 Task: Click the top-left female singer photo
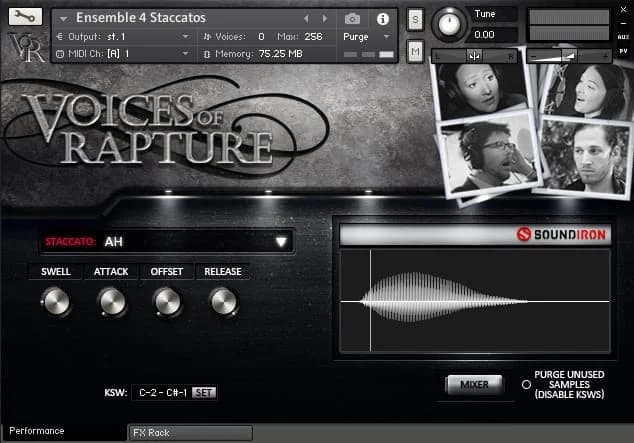click(x=480, y=88)
